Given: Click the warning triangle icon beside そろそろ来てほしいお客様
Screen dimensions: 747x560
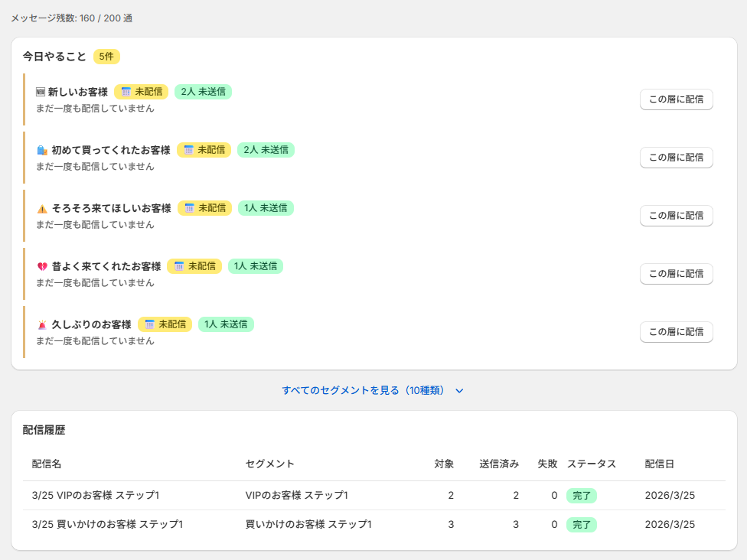Looking at the screenshot, I should (x=42, y=208).
